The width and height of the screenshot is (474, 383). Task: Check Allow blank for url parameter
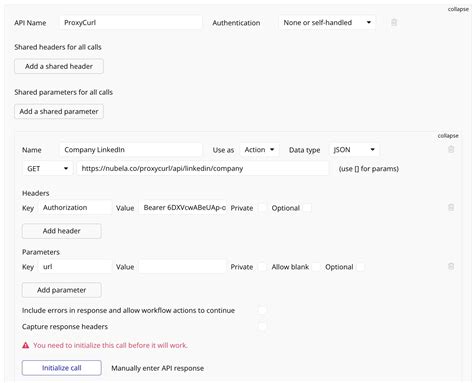[x=316, y=267]
